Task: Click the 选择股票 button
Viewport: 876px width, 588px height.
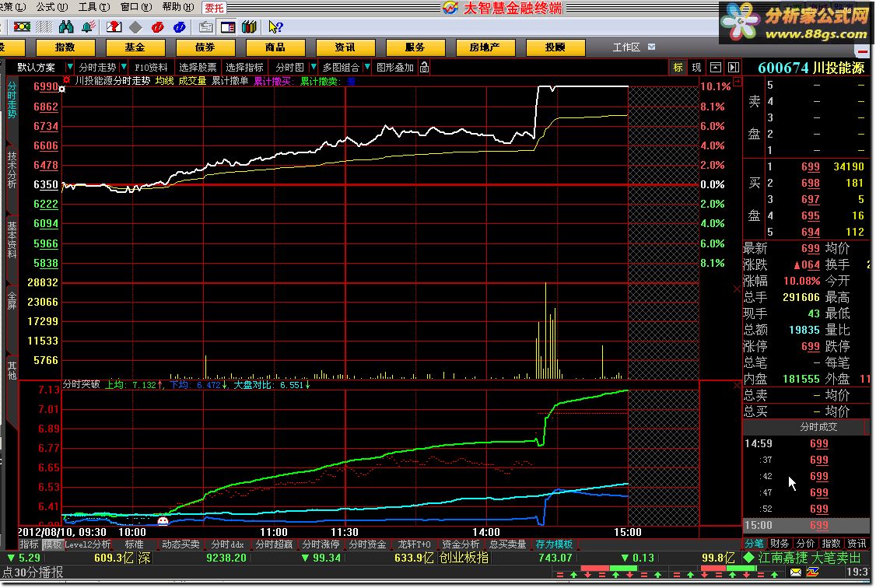Action: 198,68
